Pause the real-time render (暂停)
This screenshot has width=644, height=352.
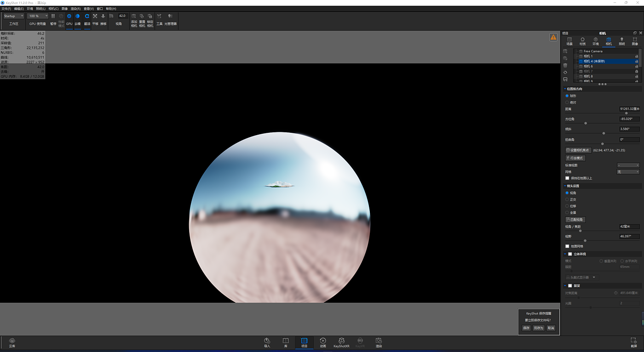(x=53, y=17)
